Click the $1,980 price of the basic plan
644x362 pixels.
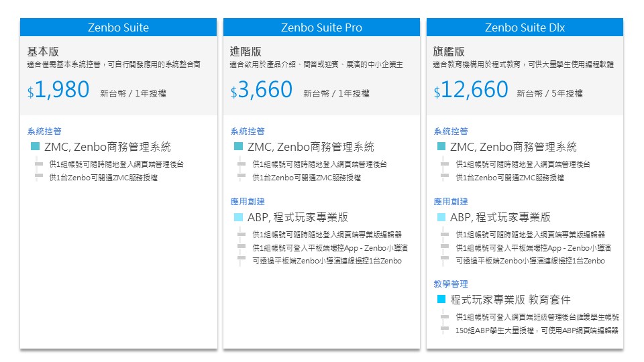[58, 90]
